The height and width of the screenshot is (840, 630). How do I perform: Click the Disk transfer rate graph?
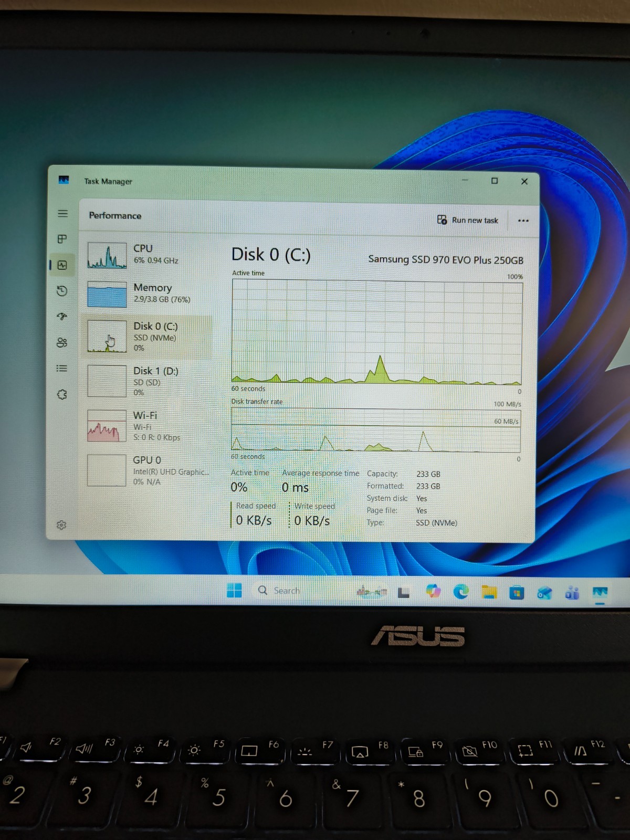pyautogui.click(x=376, y=430)
